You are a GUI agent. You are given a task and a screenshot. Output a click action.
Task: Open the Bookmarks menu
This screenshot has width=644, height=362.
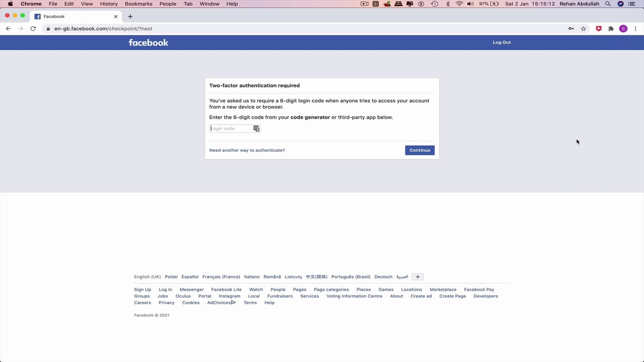click(138, 4)
